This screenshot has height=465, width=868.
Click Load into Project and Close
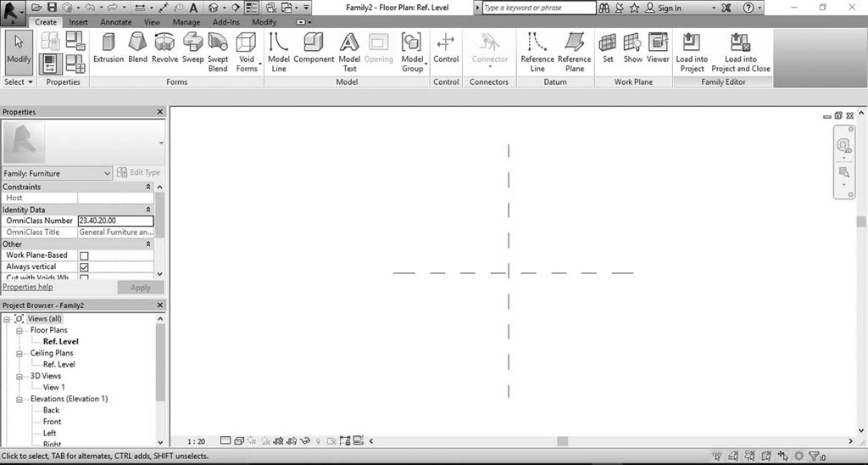coord(741,53)
